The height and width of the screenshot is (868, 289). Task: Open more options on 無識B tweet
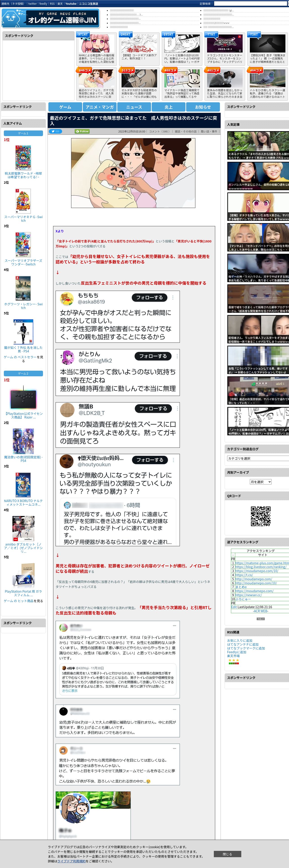click(177, 408)
